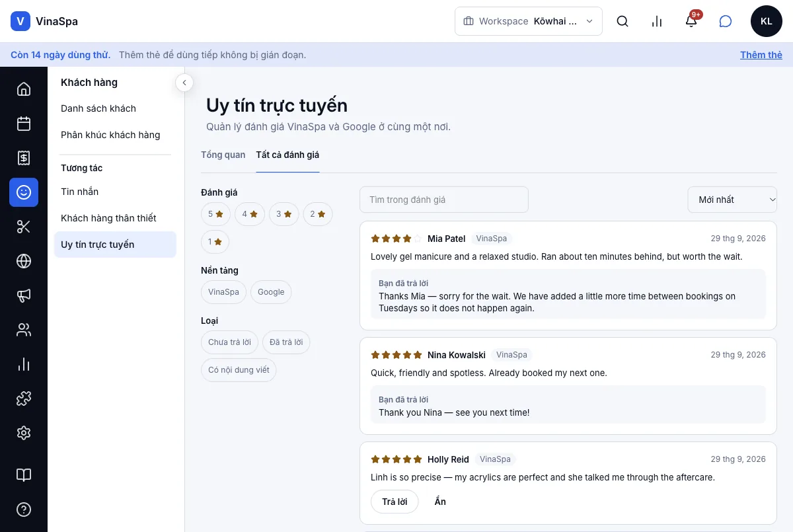Click the VinaSpa logo

pyautogui.click(x=44, y=21)
